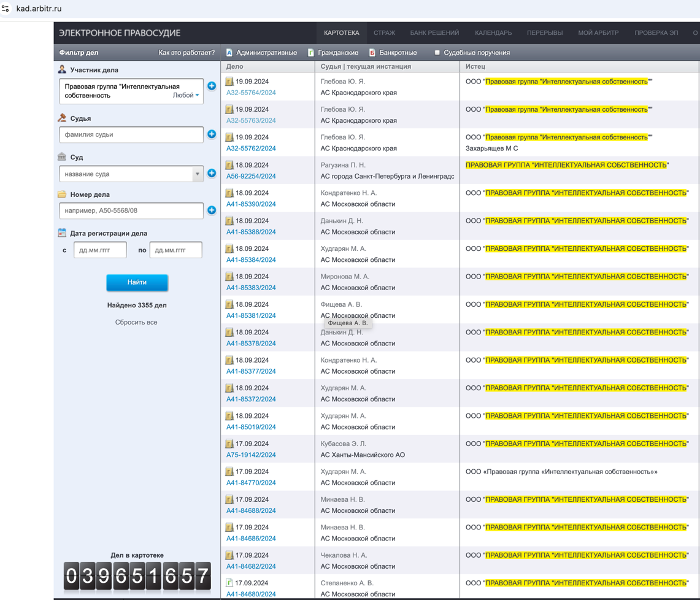The width and height of the screenshot is (700, 600).
Task: Click the Как это работает? link
Action: click(187, 53)
